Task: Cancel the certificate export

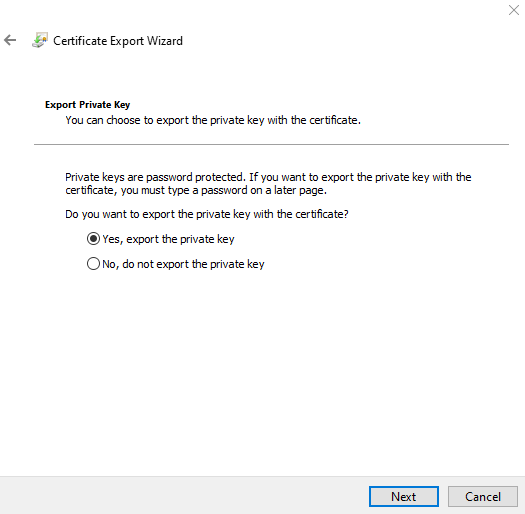Action: tap(483, 497)
